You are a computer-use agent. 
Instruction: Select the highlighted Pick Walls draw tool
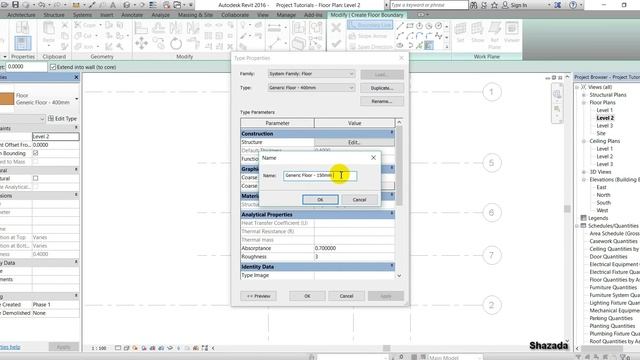(429, 46)
